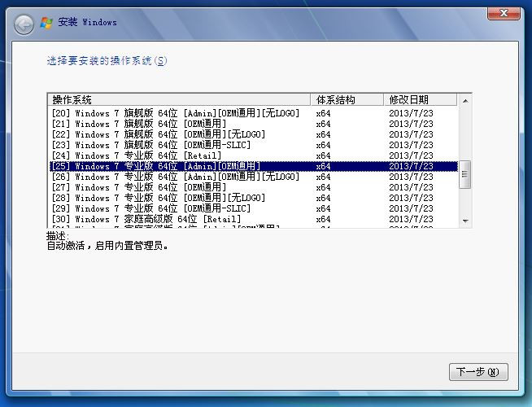The width and height of the screenshot is (532, 407).
Task: Select [30] Windows 7 家庭高级版 64位 [Retail]
Action: 254,219
